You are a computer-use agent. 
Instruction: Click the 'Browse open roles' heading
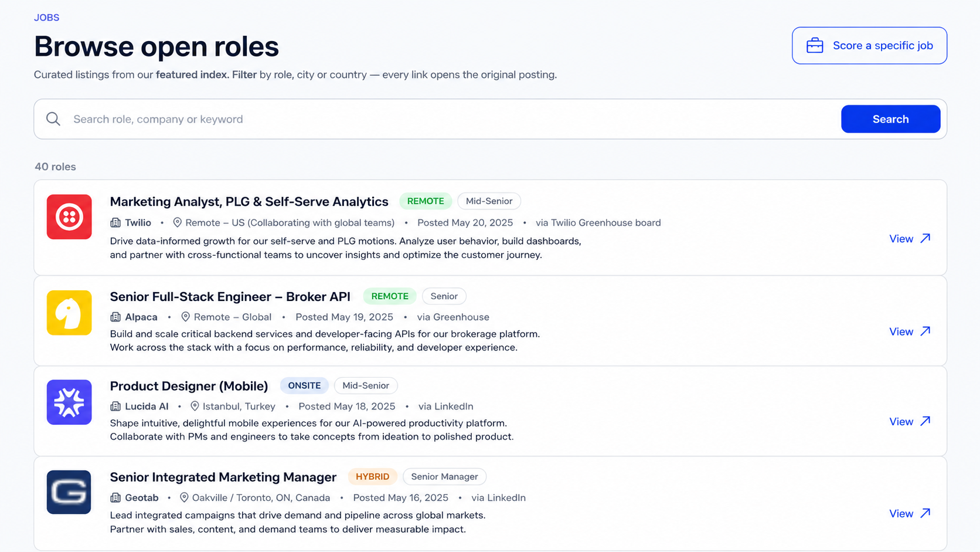pos(156,46)
